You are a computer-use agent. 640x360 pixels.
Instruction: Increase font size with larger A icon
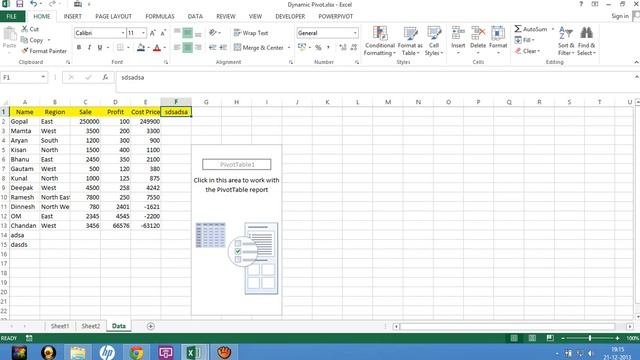[x=153, y=33]
